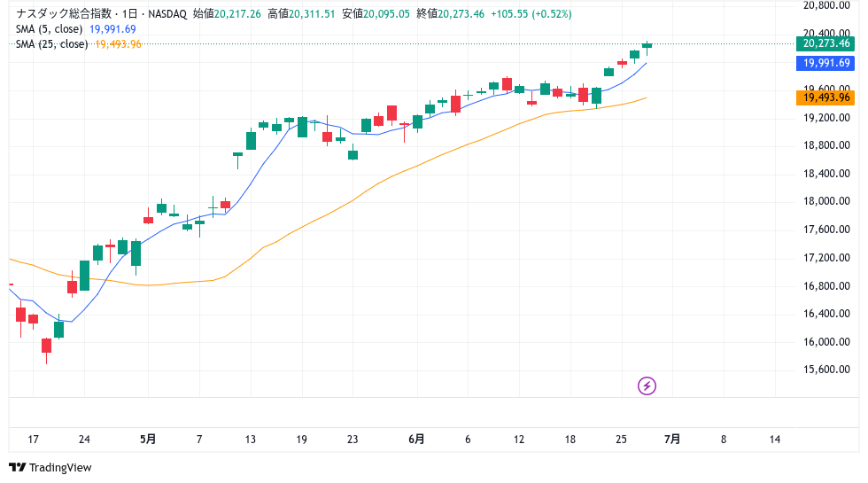Click the green 20,273.46 current price label
868x483 pixels.
tap(825, 43)
